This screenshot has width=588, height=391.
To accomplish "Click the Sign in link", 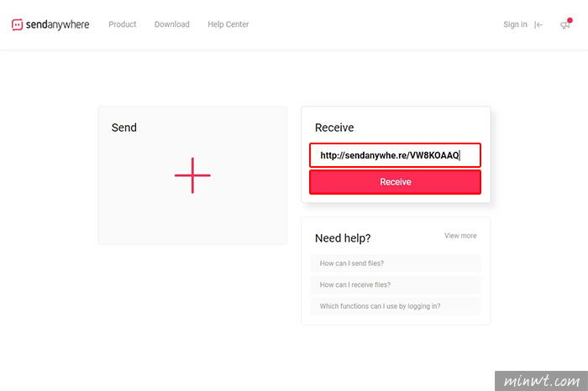I will 515,24.
